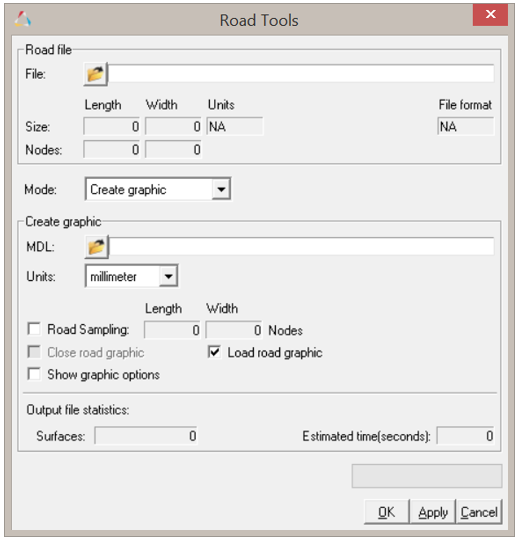The height and width of the screenshot is (543, 519).
Task: Click the Road Sampling Width nodes field
Action: click(x=234, y=330)
